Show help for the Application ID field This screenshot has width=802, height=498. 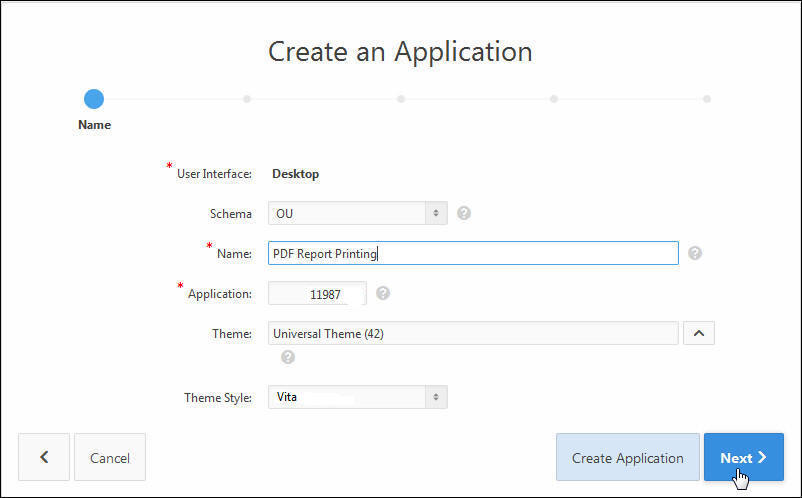383,293
